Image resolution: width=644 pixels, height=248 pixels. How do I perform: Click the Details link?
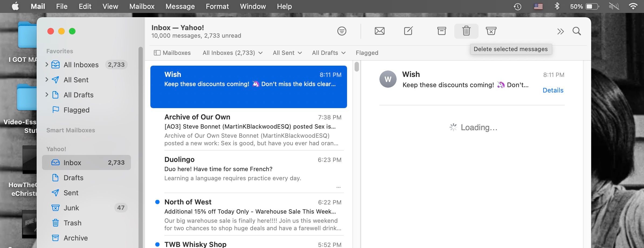pyautogui.click(x=553, y=90)
